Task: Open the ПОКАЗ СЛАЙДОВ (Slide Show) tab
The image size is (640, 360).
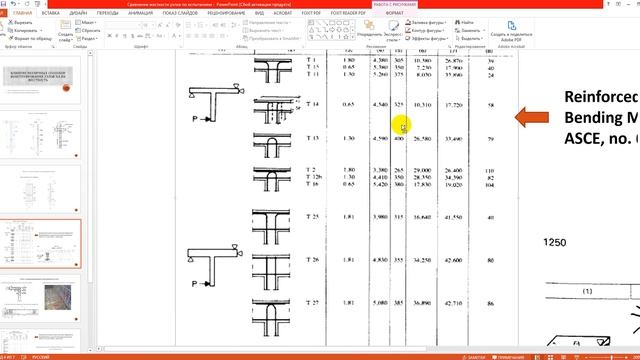Action: pos(180,13)
